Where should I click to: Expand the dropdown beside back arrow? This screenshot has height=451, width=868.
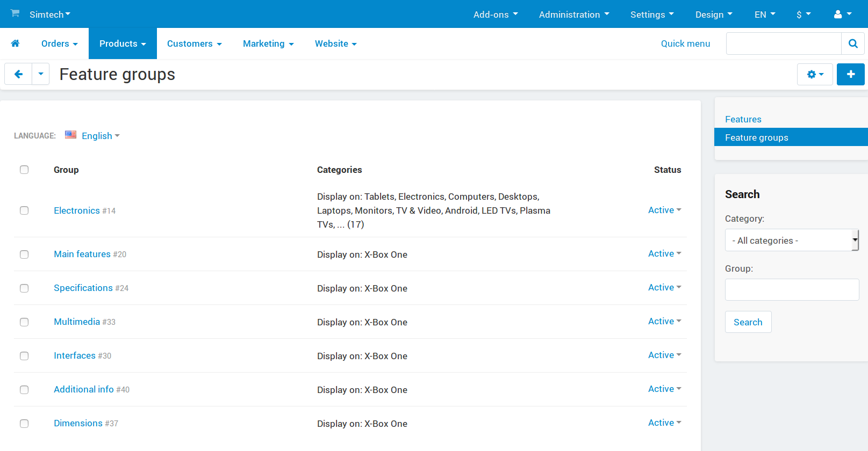(41, 74)
